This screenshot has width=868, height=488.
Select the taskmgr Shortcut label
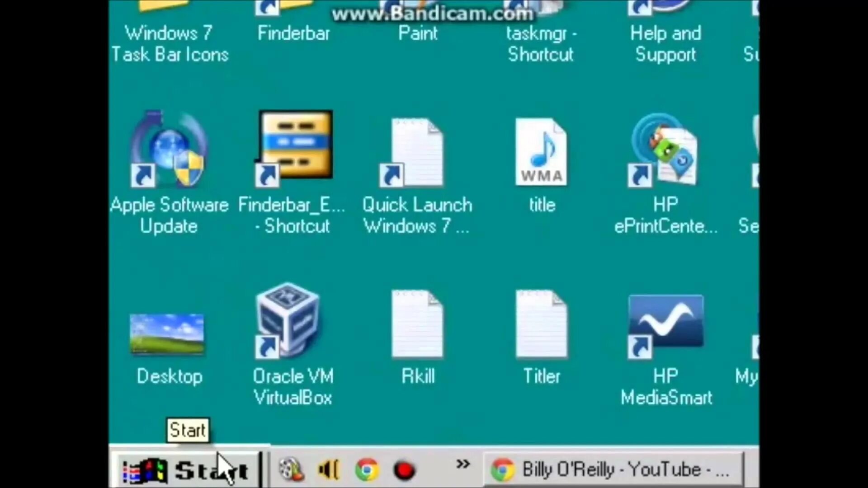[x=541, y=44]
